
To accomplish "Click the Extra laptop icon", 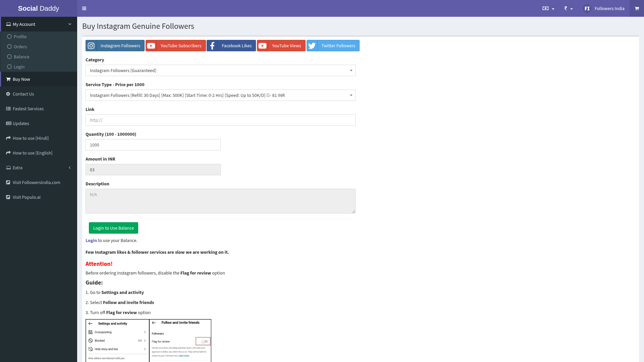I will point(8,168).
